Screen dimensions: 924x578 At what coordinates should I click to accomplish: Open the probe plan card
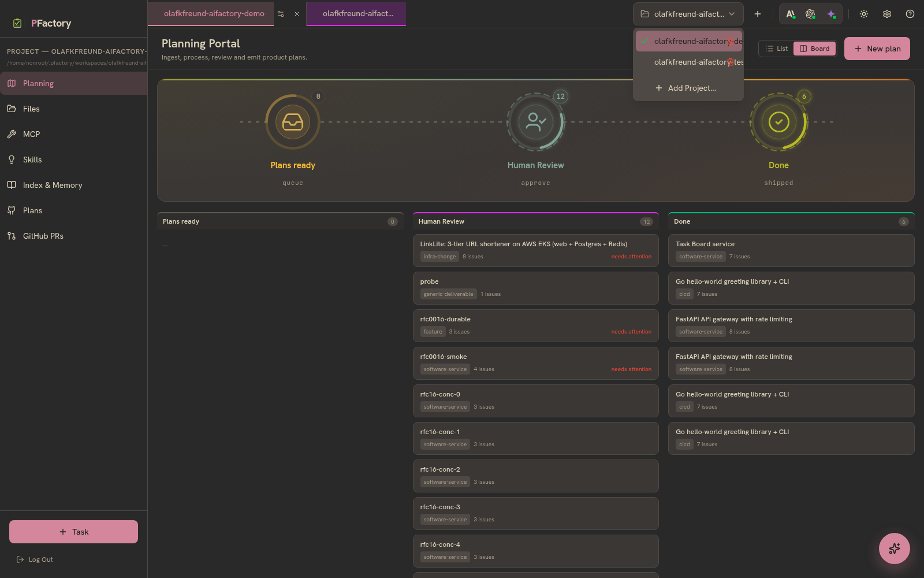pyautogui.click(x=536, y=288)
